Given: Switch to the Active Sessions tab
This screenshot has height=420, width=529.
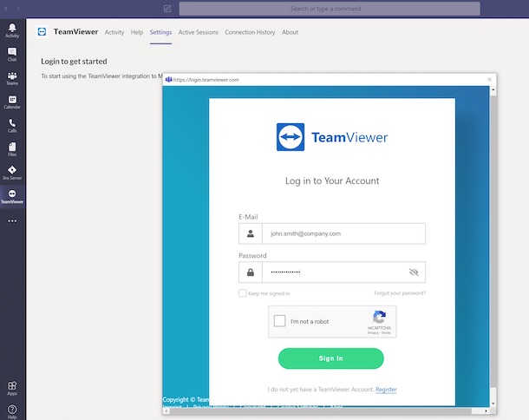Looking at the screenshot, I should tap(198, 32).
